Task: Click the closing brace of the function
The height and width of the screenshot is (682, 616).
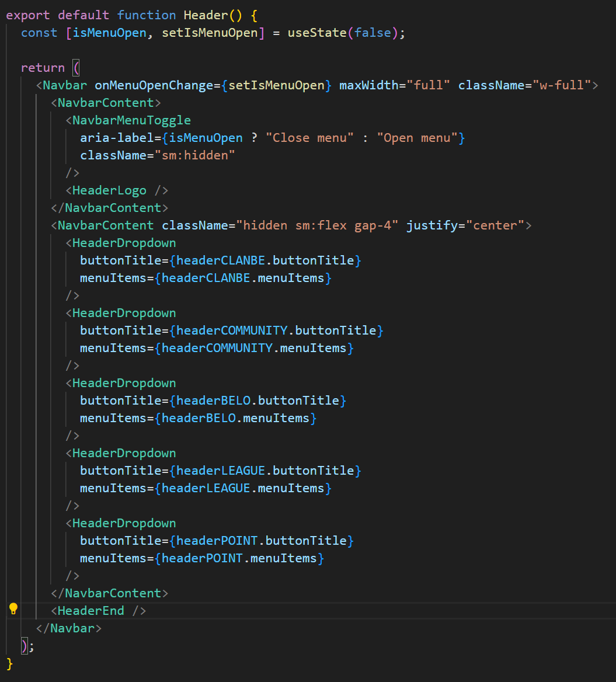Action: pos(9,664)
